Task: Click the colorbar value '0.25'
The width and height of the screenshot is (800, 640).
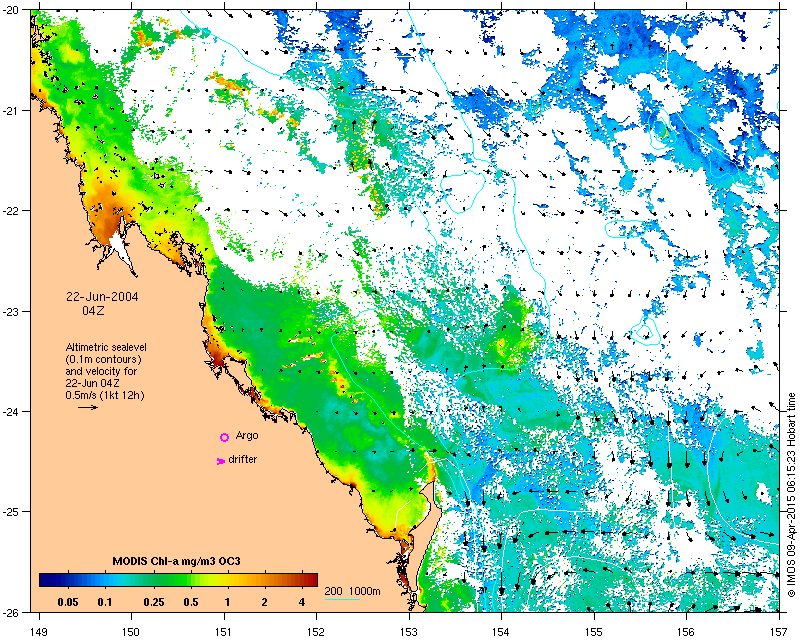Action: [154, 602]
